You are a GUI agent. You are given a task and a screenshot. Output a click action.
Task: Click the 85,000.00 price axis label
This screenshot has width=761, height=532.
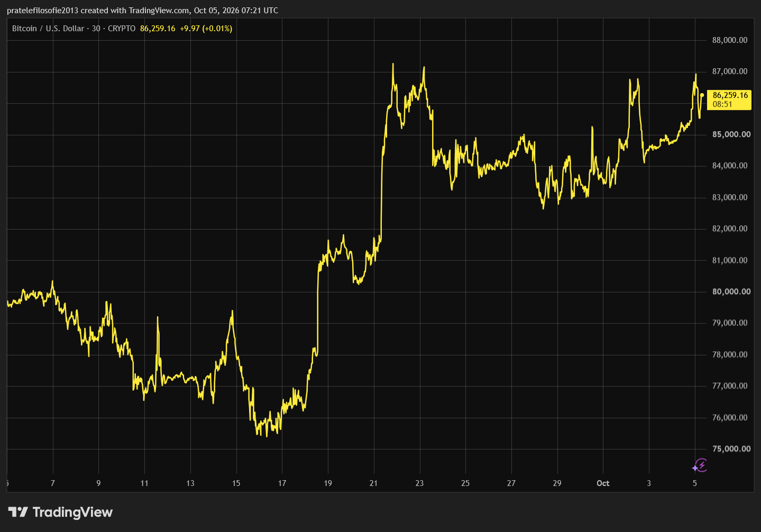tap(731, 134)
